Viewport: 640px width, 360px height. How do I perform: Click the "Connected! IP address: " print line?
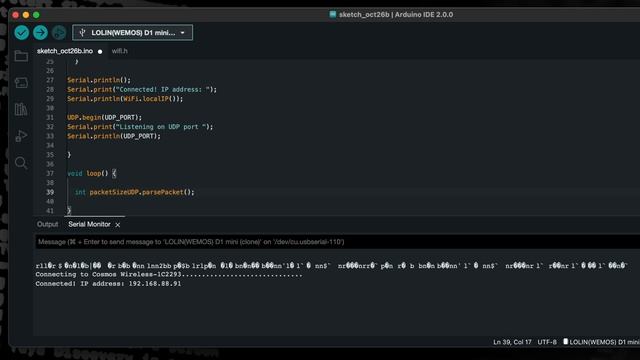tap(142, 89)
